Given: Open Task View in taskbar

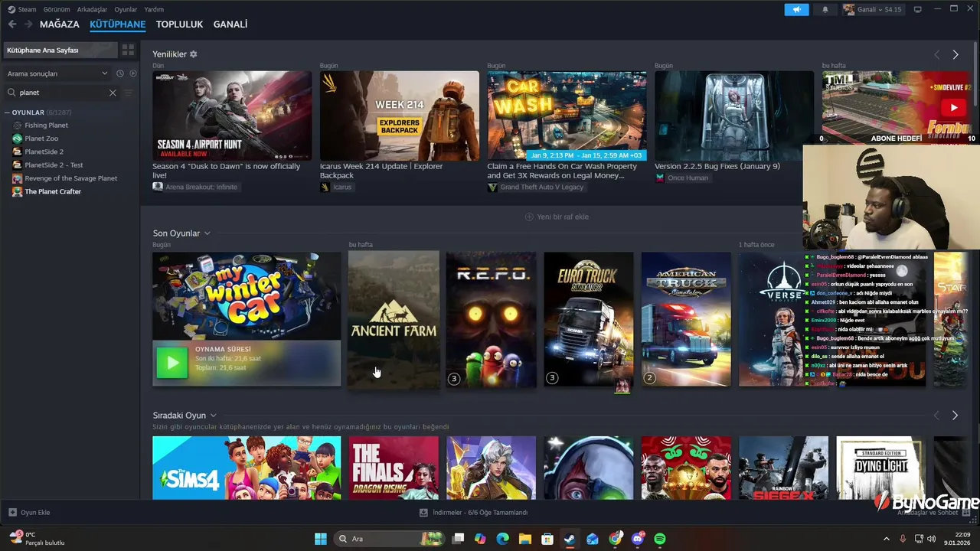Looking at the screenshot, I should tap(458, 539).
